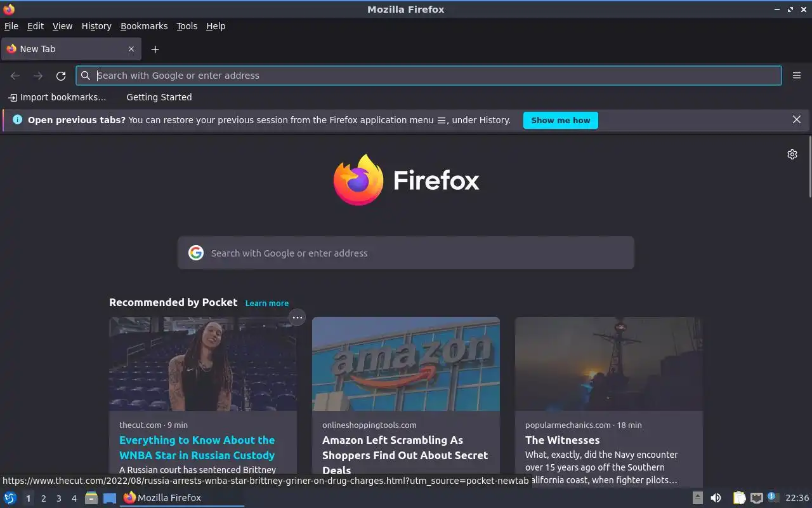Open the WNBA Star article image
The image size is (812, 508).
[203, 364]
